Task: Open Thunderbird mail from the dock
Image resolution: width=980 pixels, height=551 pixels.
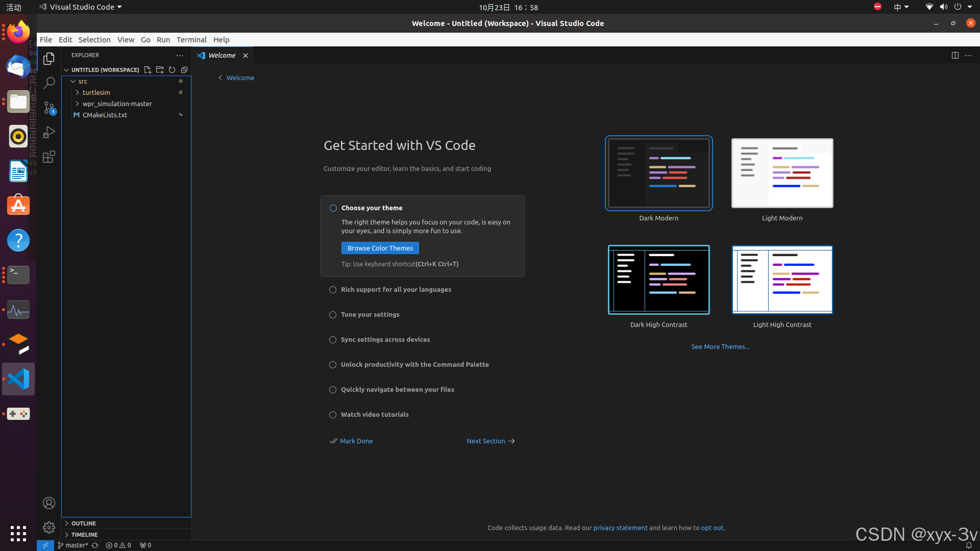Action: coord(18,67)
